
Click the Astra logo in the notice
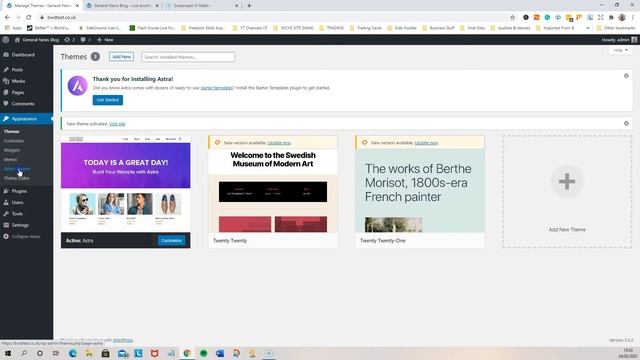click(x=78, y=86)
